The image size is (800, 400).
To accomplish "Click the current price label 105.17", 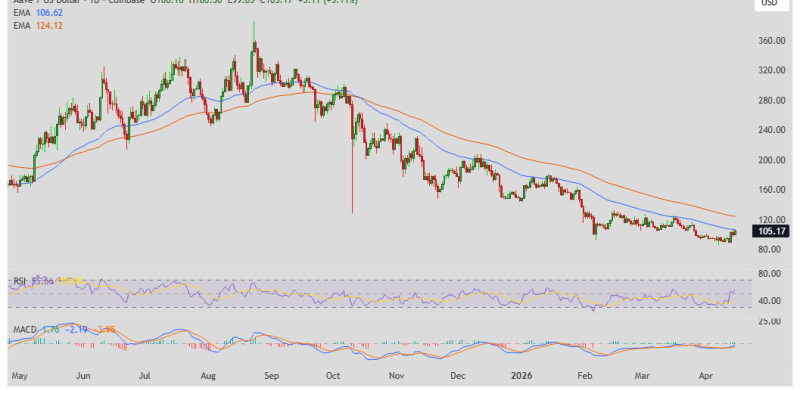I will (x=771, y=231).
